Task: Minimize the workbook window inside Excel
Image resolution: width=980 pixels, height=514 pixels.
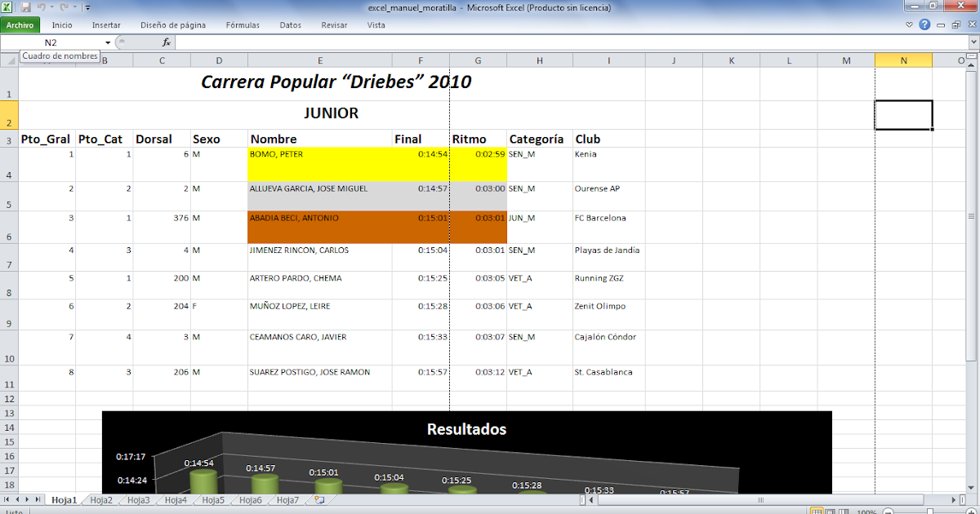Action: coord(941,25)
